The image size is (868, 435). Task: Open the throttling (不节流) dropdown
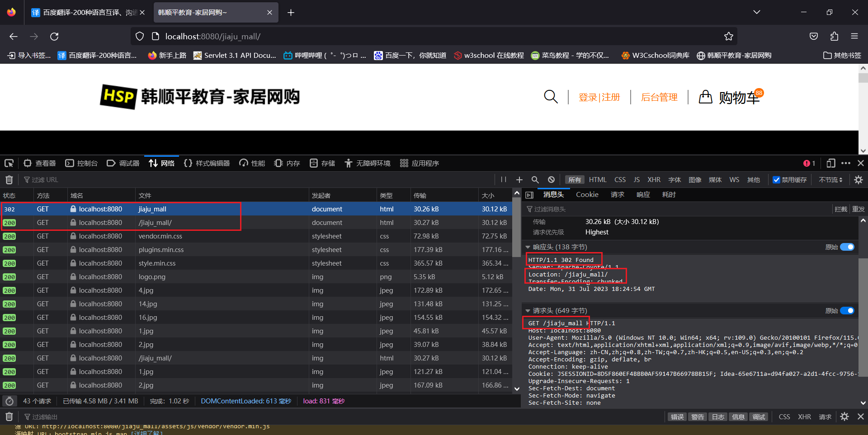click(830, 180)
